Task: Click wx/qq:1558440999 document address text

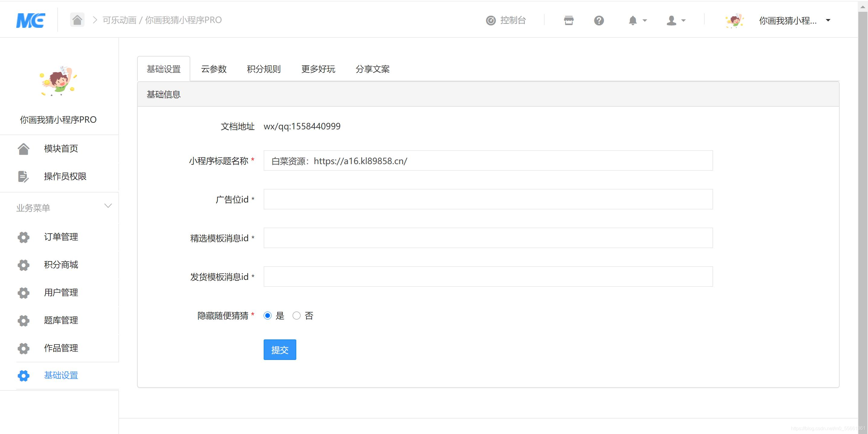Action: 302,126
